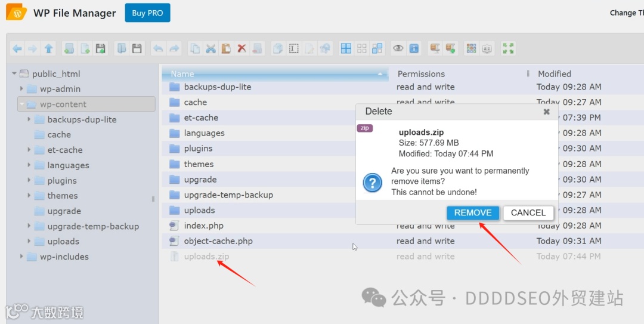
Task: Click the copy toolbar icon
Action: point(195,48)
